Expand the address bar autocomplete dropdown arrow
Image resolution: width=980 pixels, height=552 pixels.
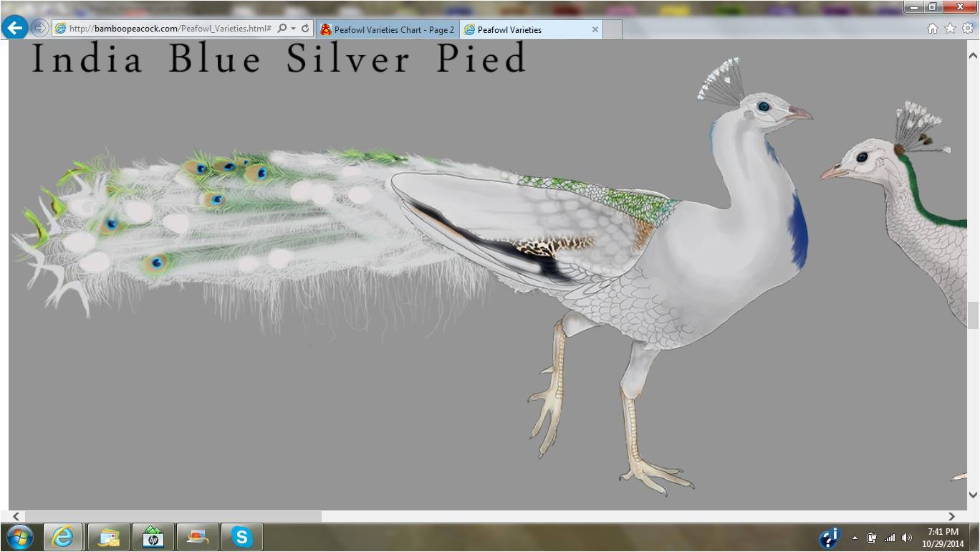click(294, 29)
